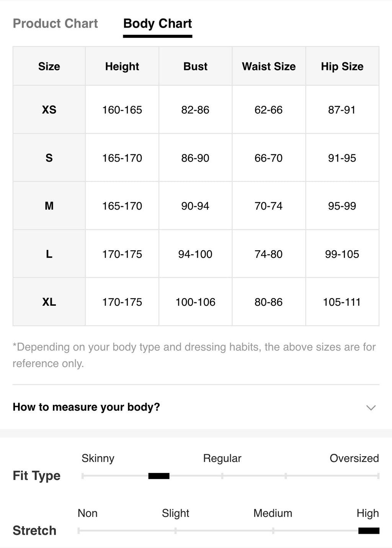Click the XL bust cell 100-106
The image size is (392, 548).
[195, 302]
